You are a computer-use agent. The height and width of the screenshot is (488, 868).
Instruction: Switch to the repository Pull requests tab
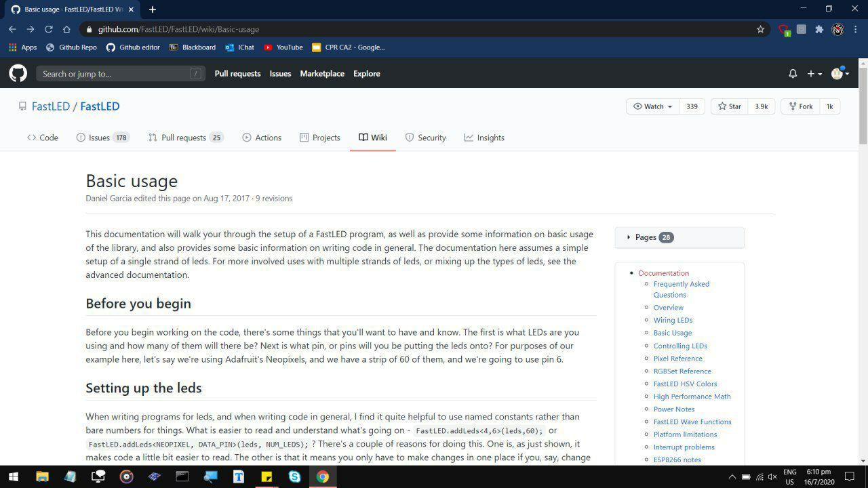(x=186, y=138)
